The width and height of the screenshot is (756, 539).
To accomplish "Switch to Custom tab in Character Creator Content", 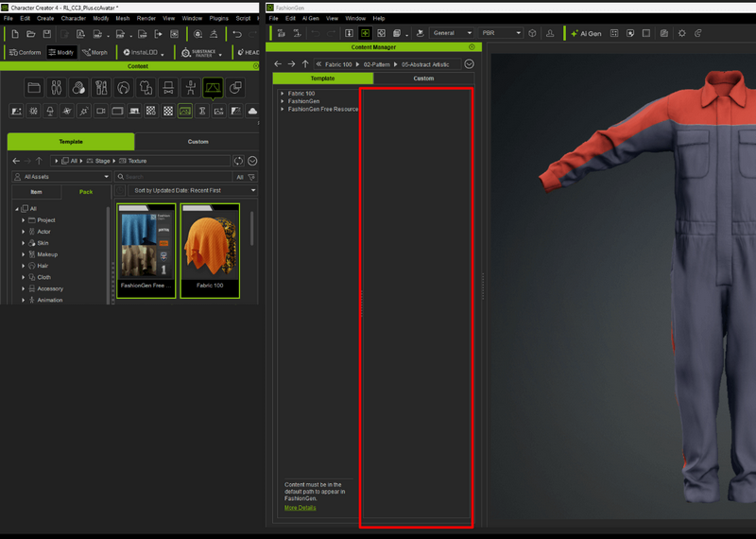I will tap(198, 142).
